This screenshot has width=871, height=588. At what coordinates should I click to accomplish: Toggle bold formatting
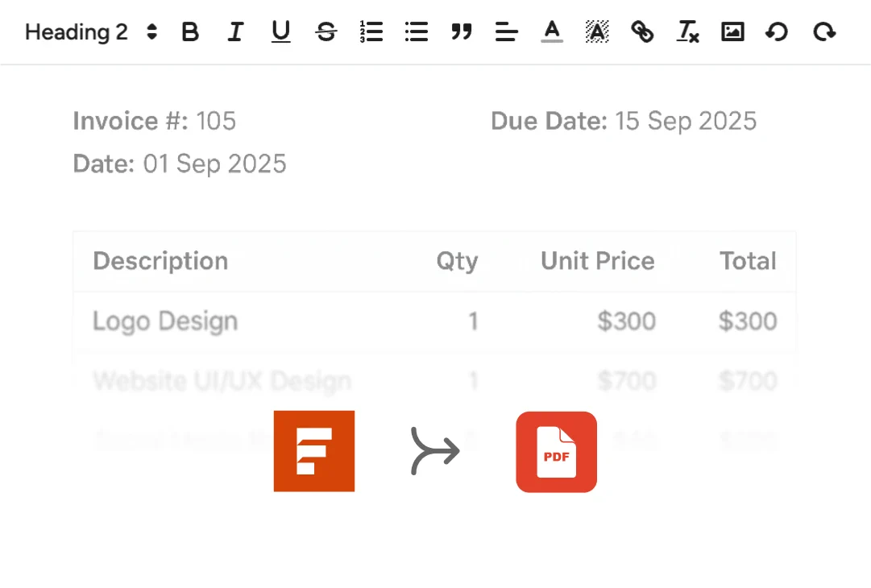pyautogui.click(x=190, y=32)
